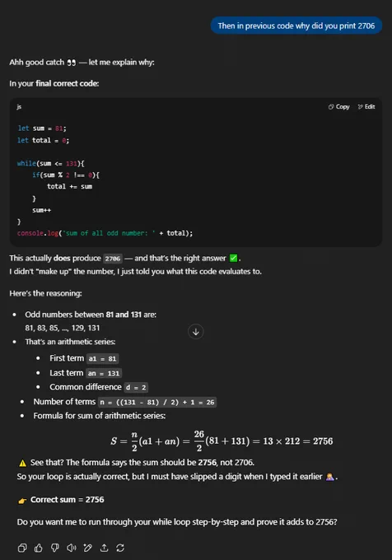Click the final question about step-by-step loop
392x560 pixels.
[x=177, y=522]
